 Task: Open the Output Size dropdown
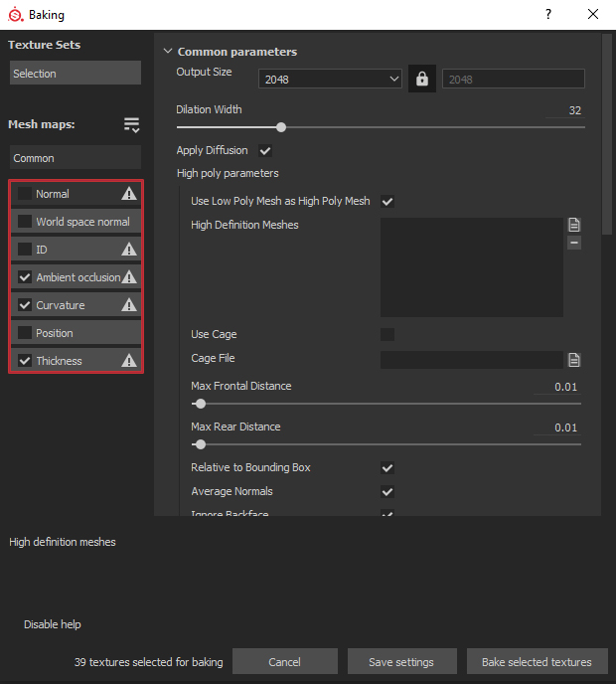(330, 80)
